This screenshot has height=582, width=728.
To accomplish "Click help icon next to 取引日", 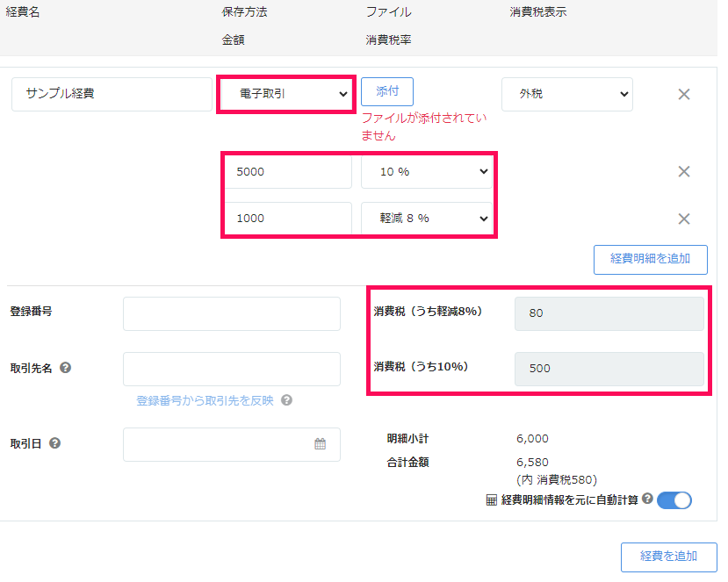I will (x=55, y=443).
